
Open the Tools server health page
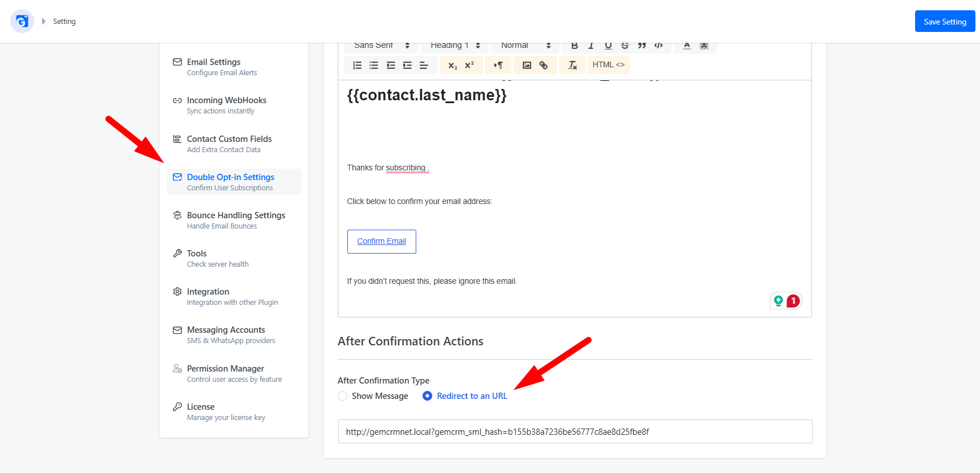pos(234,258)
